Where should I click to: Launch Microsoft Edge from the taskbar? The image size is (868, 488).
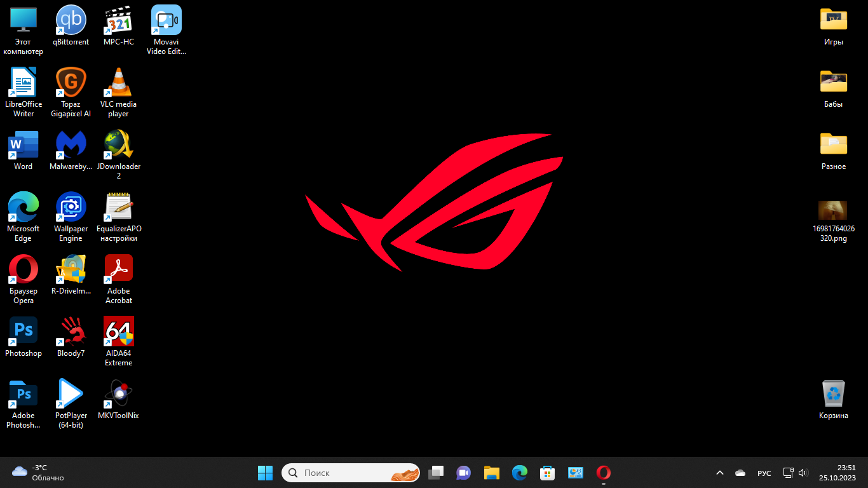coord(520,473)
